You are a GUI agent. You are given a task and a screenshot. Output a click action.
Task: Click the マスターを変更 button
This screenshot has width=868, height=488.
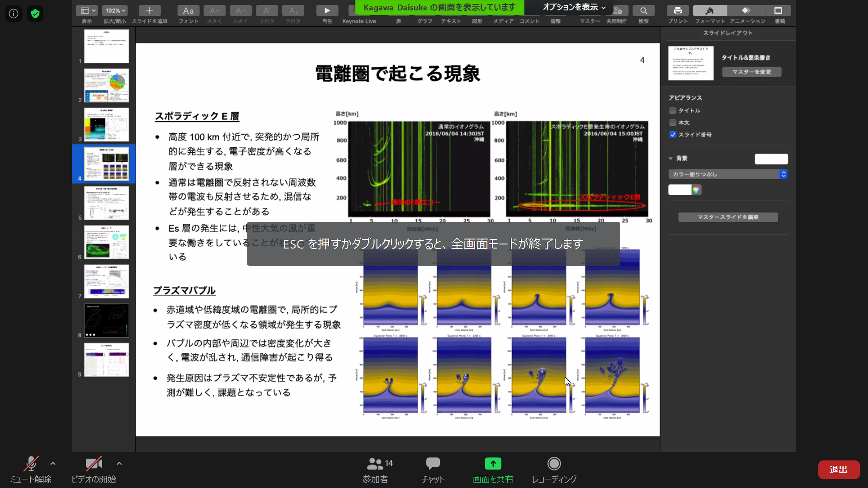[x=751, y=72]
